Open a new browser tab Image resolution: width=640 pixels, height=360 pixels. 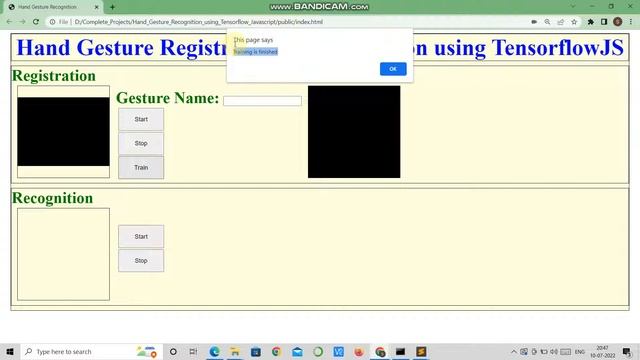[112, 7]
